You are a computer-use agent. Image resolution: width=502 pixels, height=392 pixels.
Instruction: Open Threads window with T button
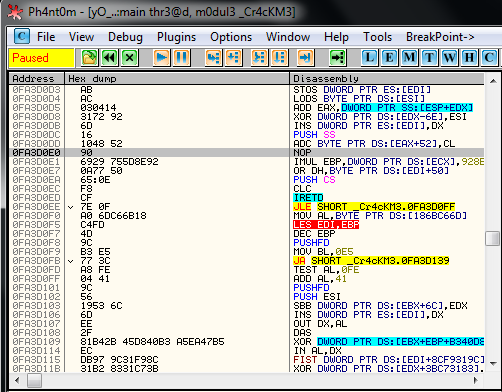pyautogui.click(x=429, y=58)
